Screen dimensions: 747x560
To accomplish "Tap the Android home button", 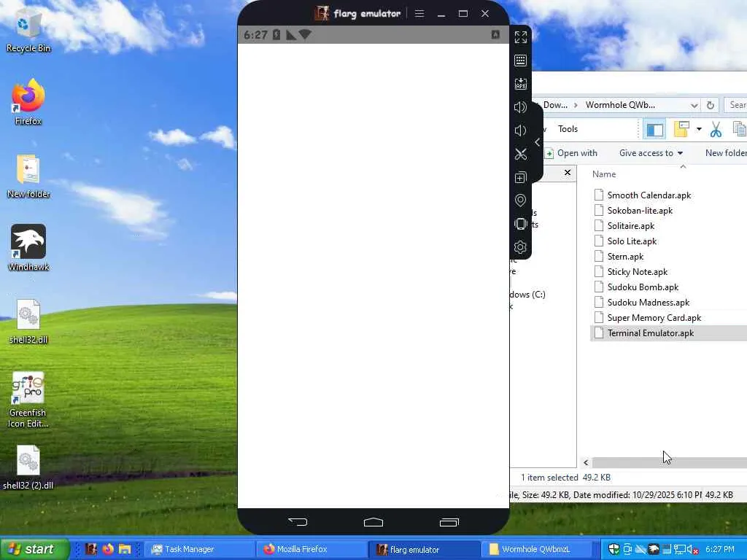I will click(x=373, y=522).
